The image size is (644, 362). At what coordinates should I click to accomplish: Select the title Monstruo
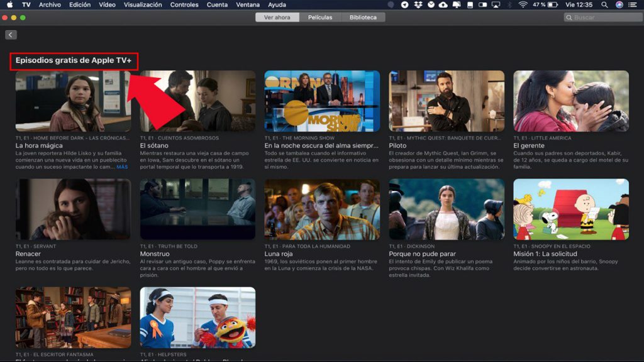[x=155, y=254]
